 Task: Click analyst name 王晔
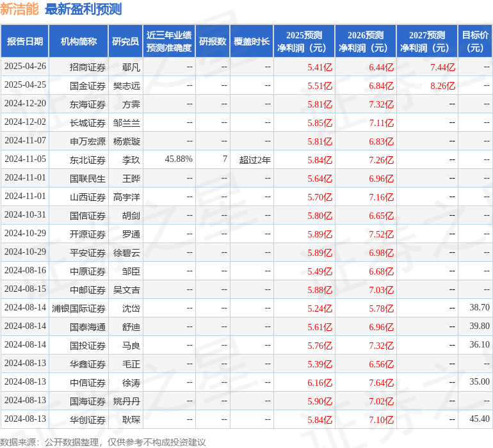pyautogui.click(x=131, y=179)
